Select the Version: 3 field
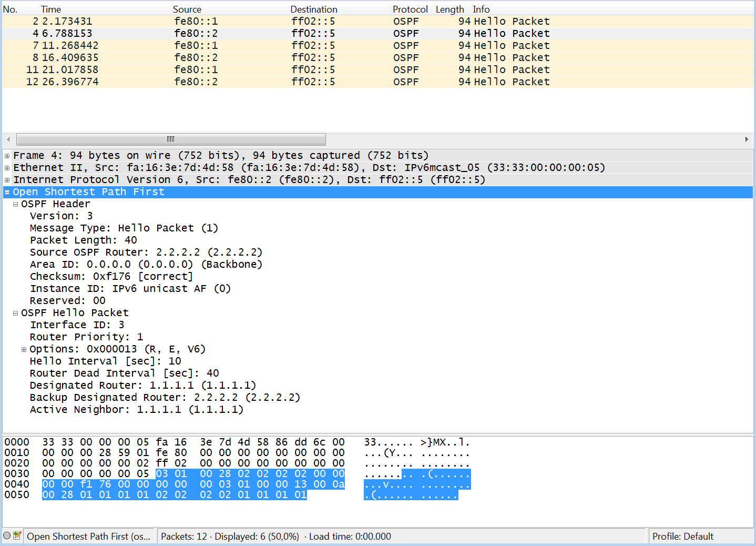 [x=62, y=216]
